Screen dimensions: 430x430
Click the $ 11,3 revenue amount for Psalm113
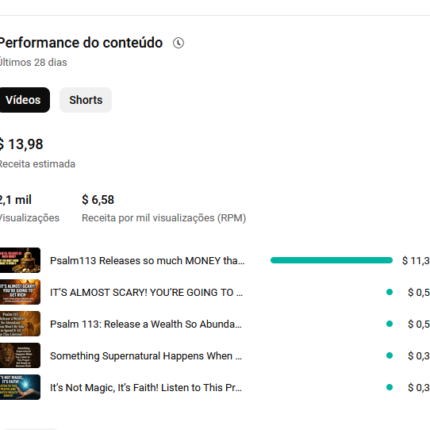coord(416,261)
